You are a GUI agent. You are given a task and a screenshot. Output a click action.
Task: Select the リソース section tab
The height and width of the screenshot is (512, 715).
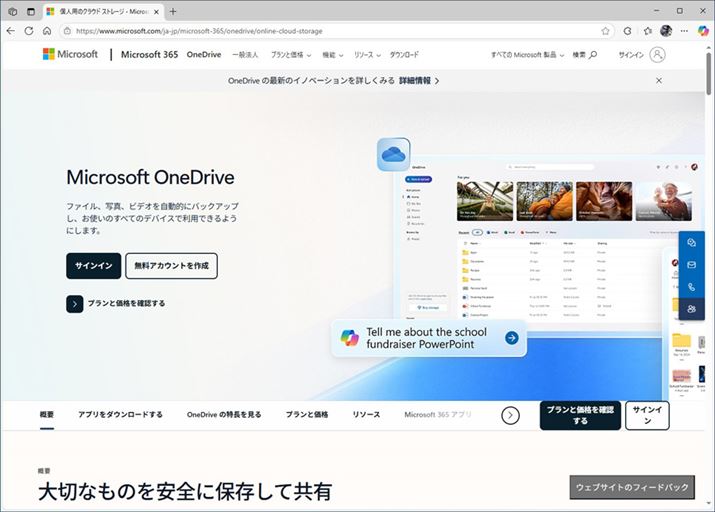366,414
